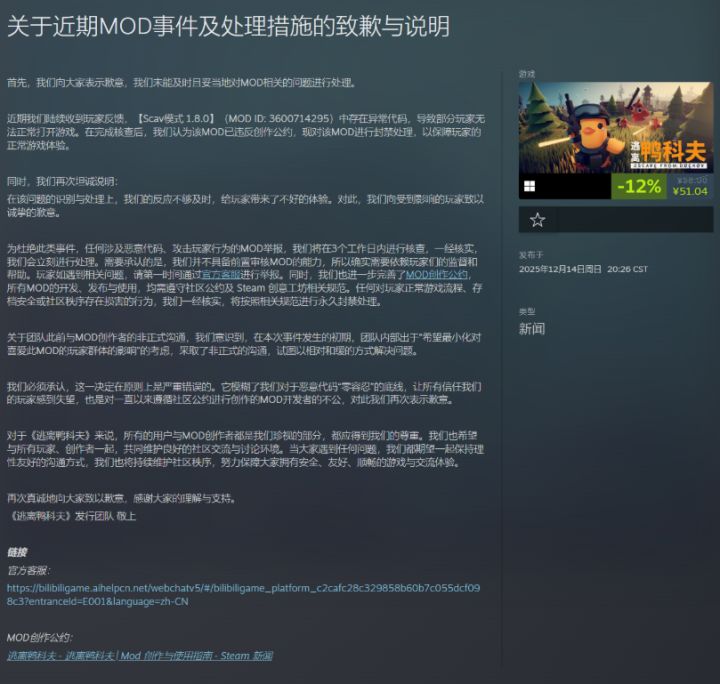720x684 pixels.
Task: Click the MOD创作公约: label near bottom
Action: [39, 638]
